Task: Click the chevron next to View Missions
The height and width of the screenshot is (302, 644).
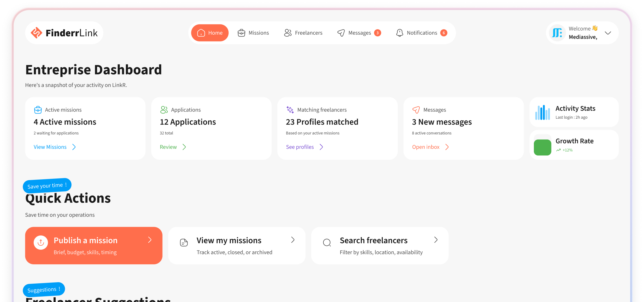Action: click(x=74, y=147)
